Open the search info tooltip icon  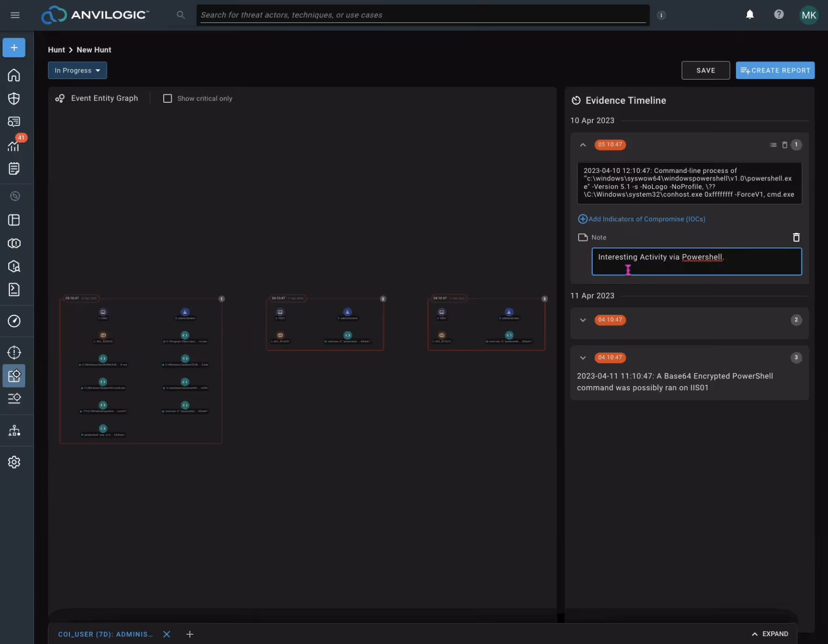click(x=661, y=15)
